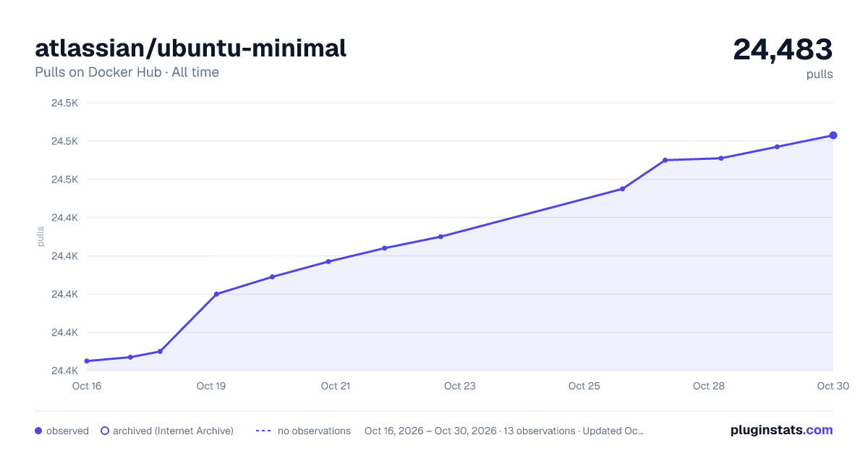Click the vertical pulls axis title
The height and width of the screenshot is (456, 868).
pyautogui.click(x=41, y=237)
